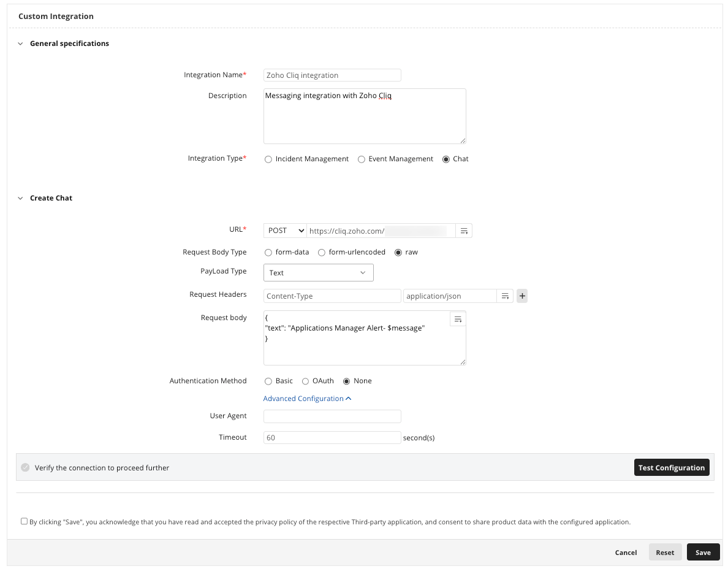Click the URL input with cliq.zoho.com

381,231
